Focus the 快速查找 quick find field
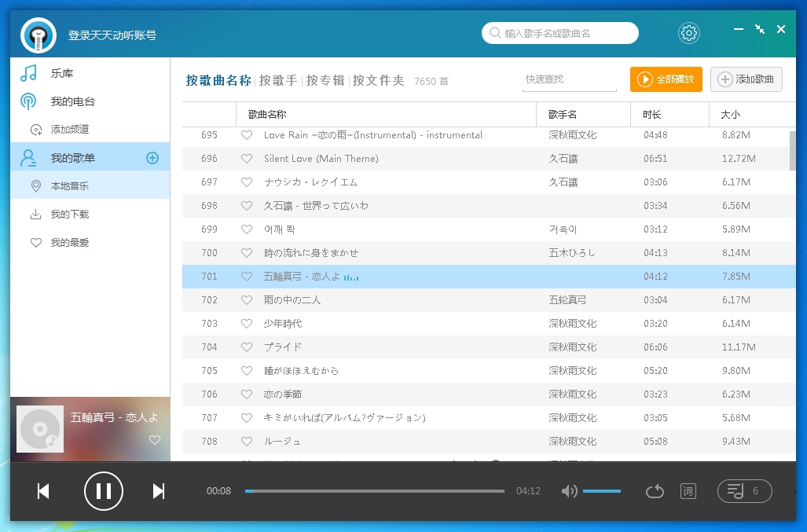Viewport: 807px width, 532px height. coord(569,79)
